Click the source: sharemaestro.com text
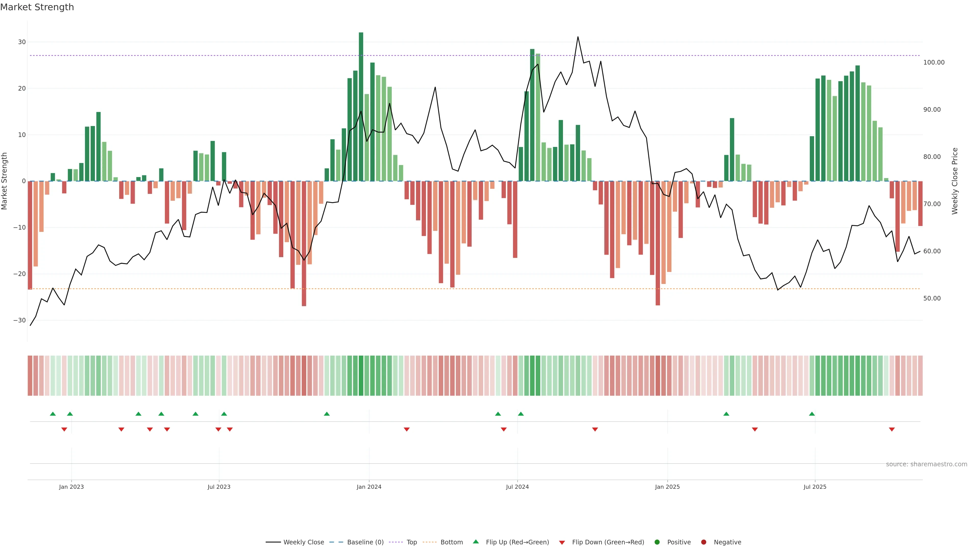Screen dimensions: 980x551 tap(926, 464)
